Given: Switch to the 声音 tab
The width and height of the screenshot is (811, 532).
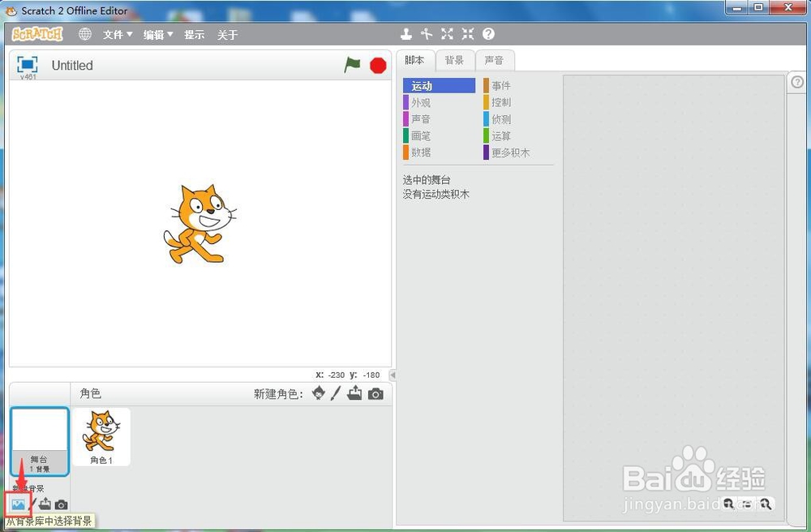Looking at the screenshot, I should pos(495,59).
